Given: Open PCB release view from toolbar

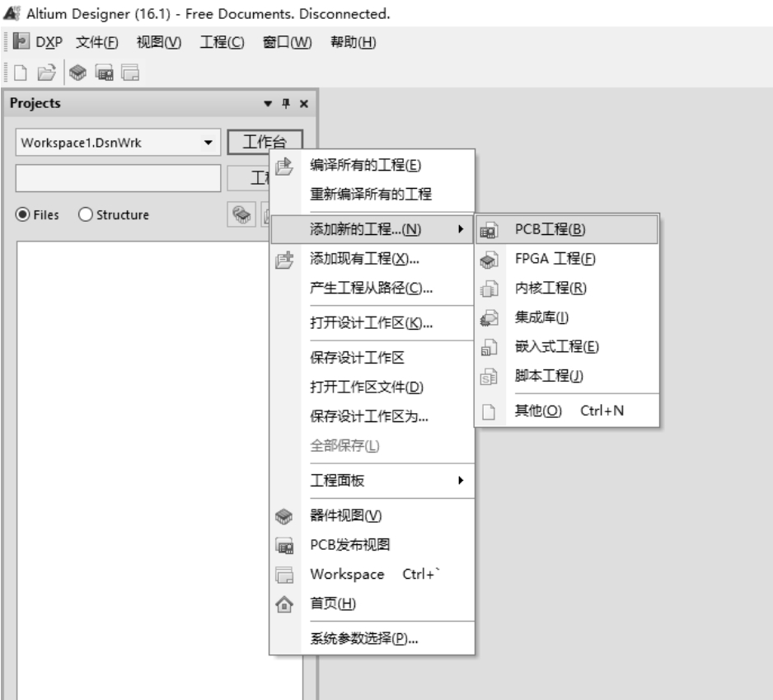Looking at the screenshot, I should [x=104, y=73].
